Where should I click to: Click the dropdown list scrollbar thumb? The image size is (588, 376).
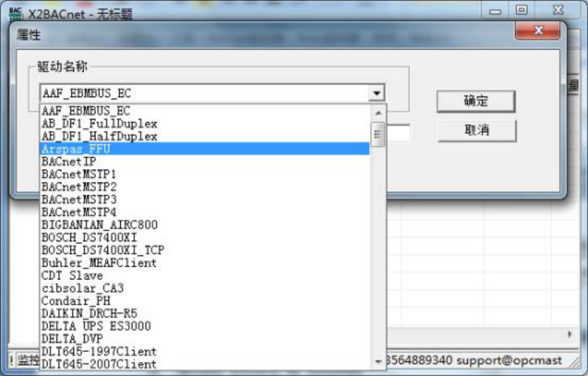pos(377,134)
